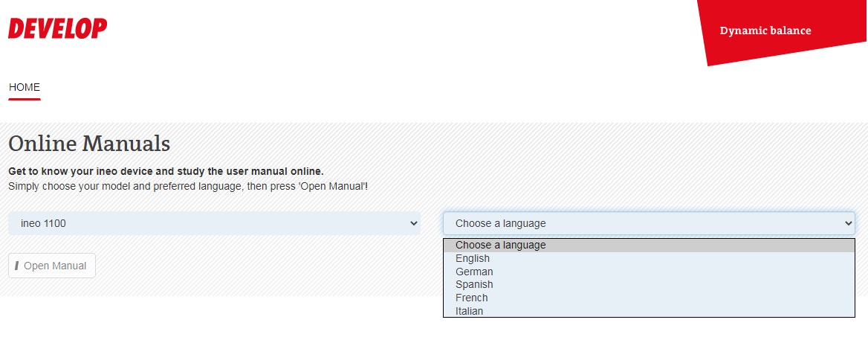Choose German in the language list
868x340 pixels.
(474, 272)
